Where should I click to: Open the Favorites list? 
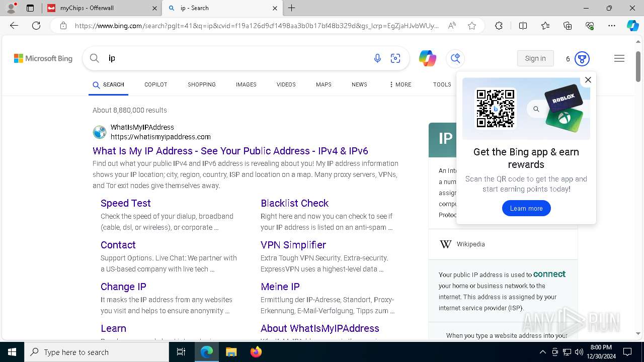tap(545, 26)
